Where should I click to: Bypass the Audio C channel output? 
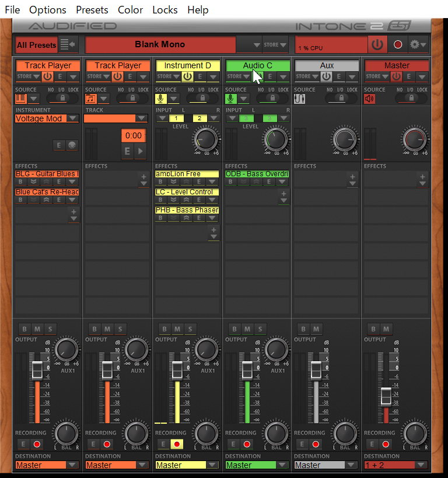click(x=235, y=329)
